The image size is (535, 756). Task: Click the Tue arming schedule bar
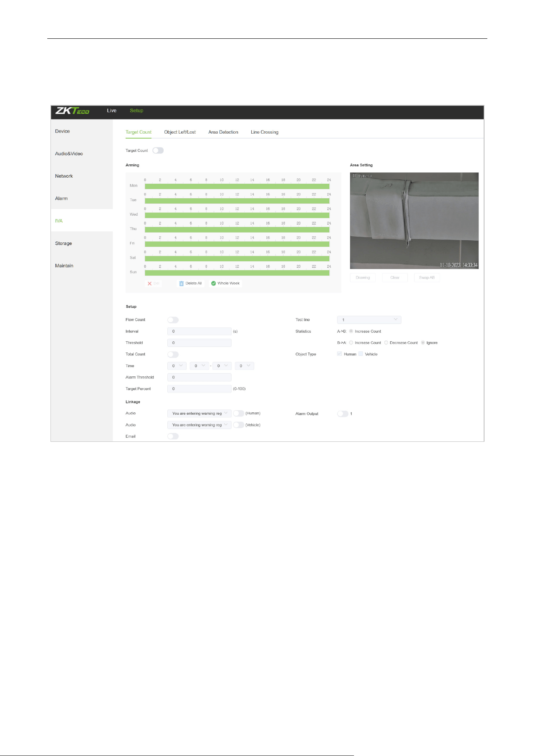(x=237, y=201)
